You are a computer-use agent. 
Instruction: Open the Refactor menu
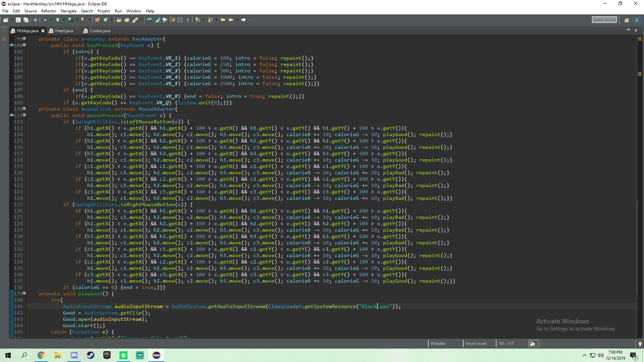coord(48,11)
